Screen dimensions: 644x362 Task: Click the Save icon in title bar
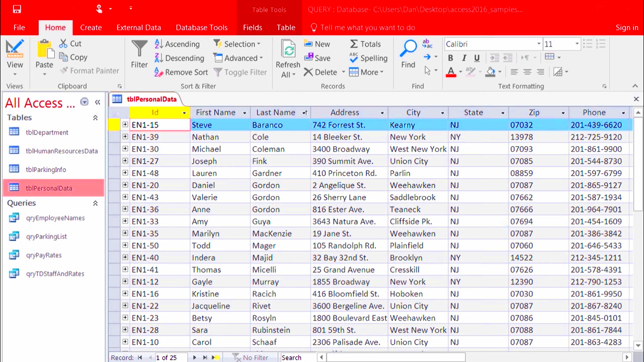click(x=17, y=9)
